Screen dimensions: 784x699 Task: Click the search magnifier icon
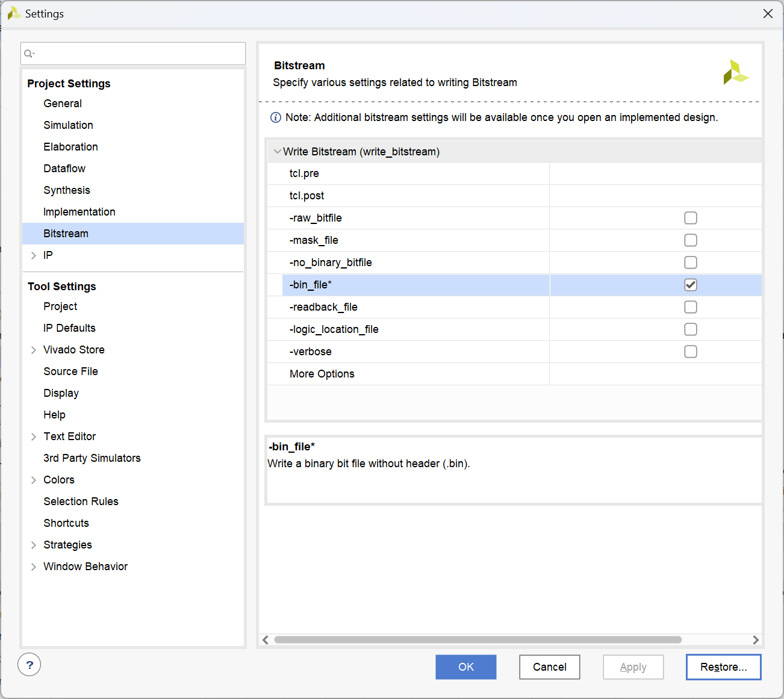[x=29, y=54]
